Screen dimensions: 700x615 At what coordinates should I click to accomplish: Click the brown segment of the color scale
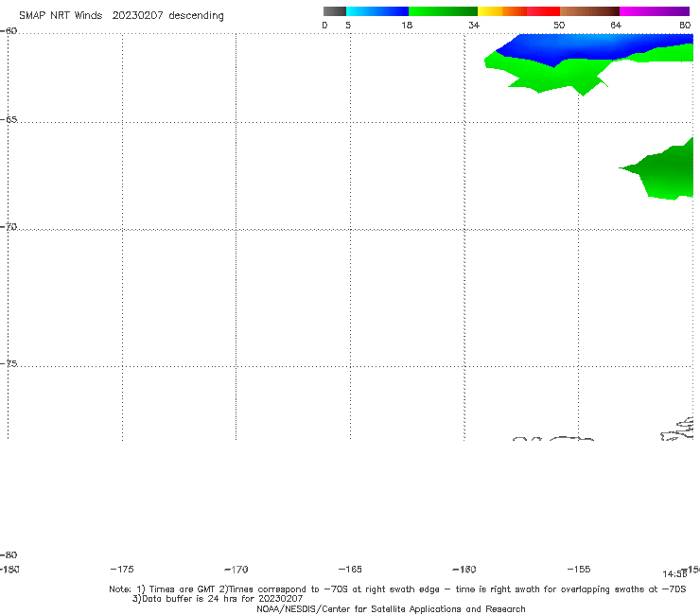[x=589, y=11]
